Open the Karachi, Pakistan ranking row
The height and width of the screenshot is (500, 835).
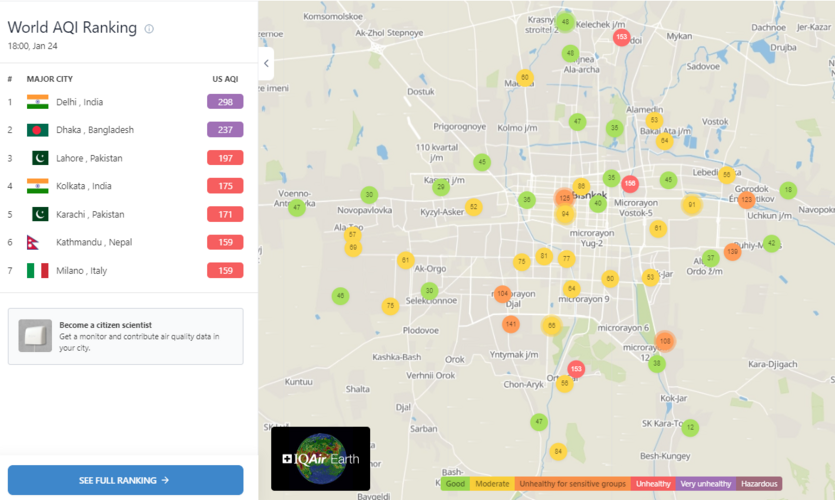point(89,214)
